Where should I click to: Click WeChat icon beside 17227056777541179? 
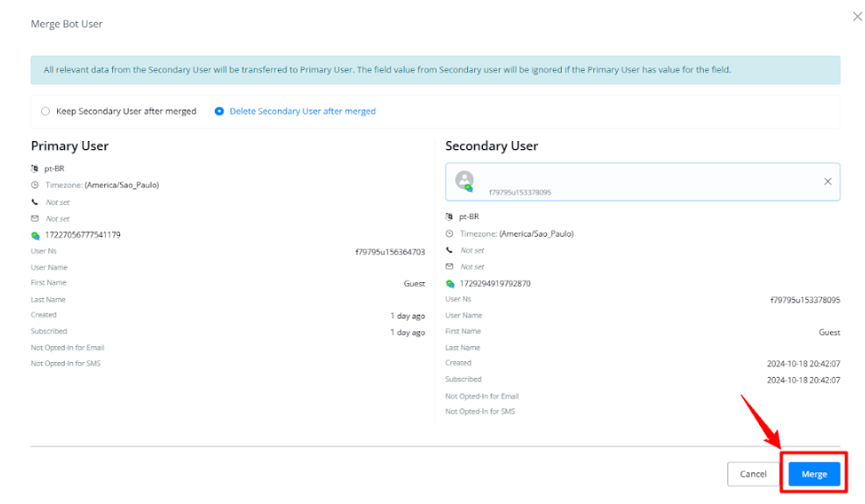coord(35,235)
